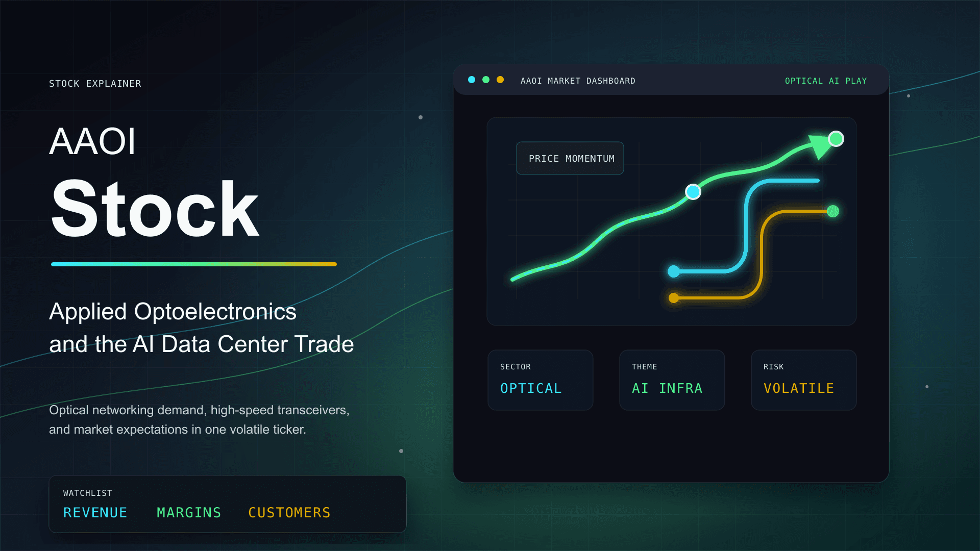This screenshot has height=551, width=980.
Task: Click the large Stock heading
Action: point(155,208)
